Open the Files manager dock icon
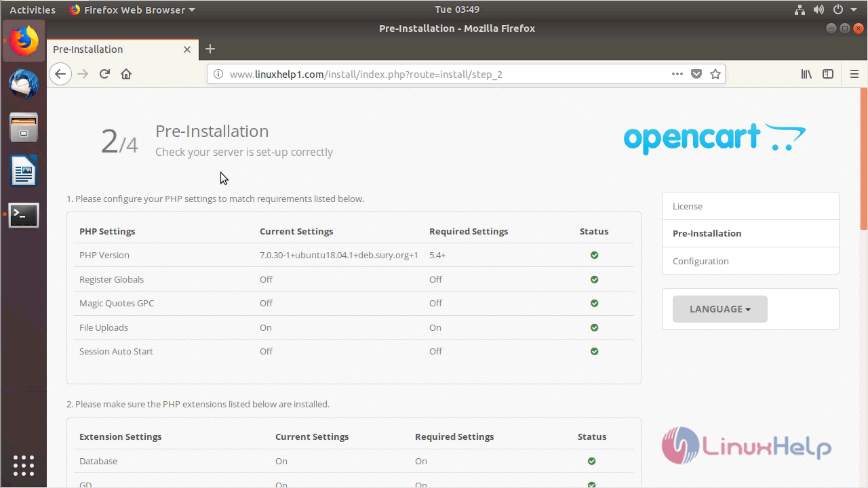Viewport: 868px width, 488px height. (24, 127)
